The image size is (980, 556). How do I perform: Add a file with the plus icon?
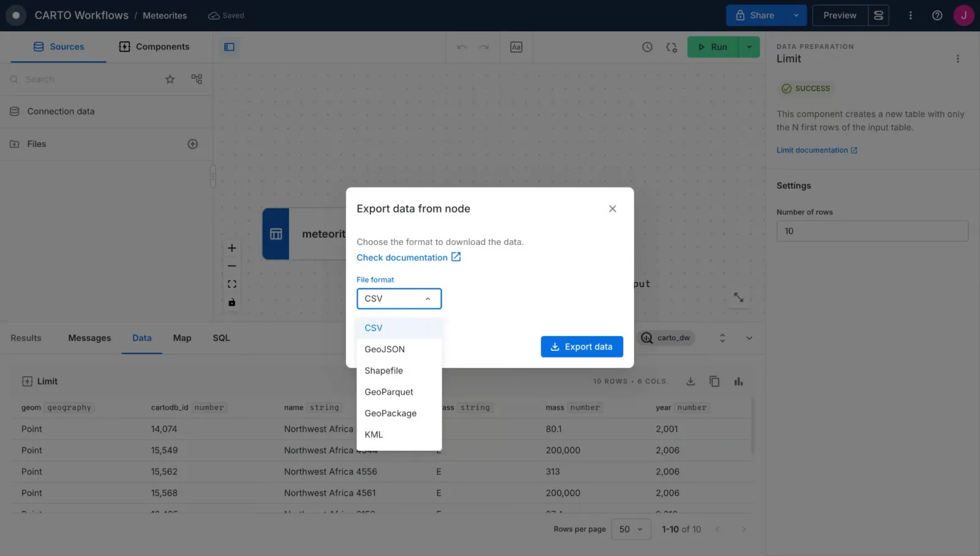click(192, 144)
